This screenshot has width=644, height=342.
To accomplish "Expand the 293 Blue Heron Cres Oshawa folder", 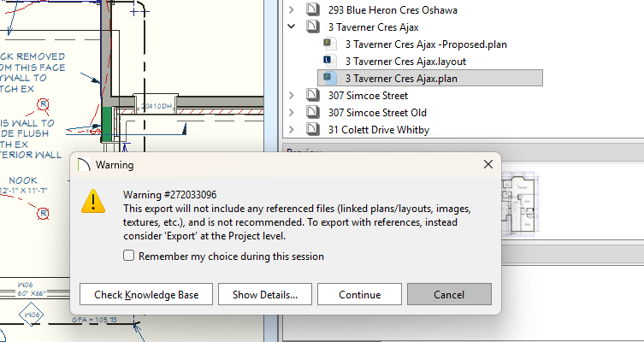I will click(292, 10).
